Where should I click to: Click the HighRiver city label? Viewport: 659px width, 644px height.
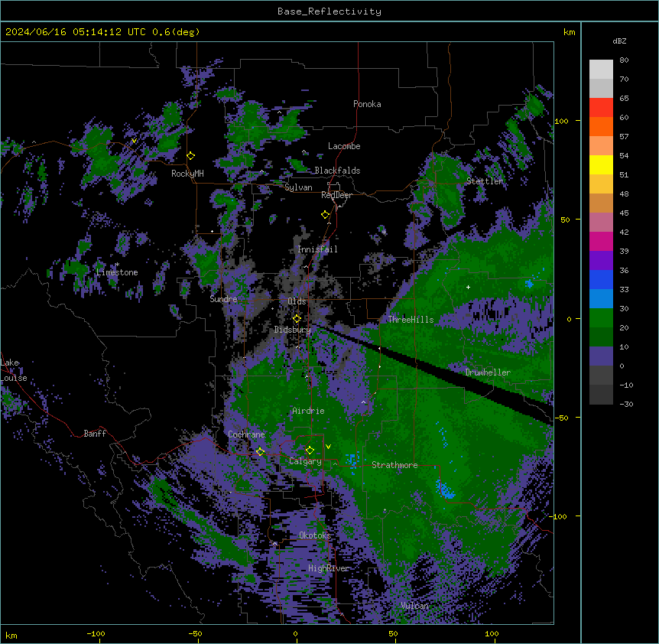[329, 568]
